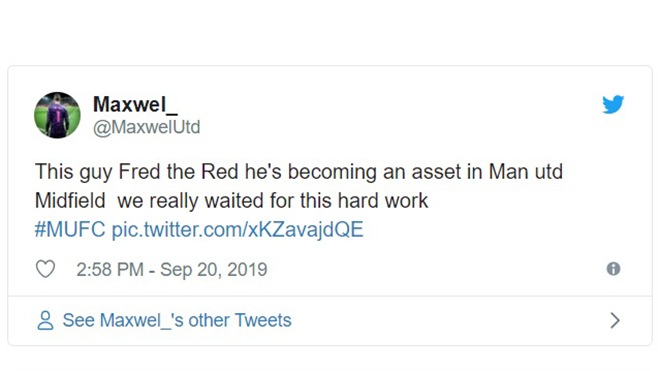Open the Maxwel_ display name

tap(135, 104)
